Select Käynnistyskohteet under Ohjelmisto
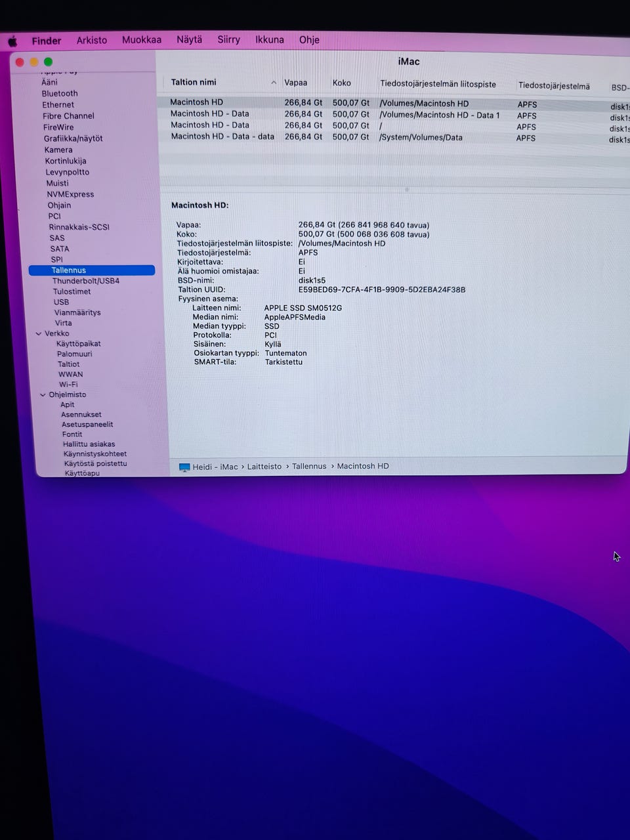Screen dimensions: 630x840 point(95,454)
